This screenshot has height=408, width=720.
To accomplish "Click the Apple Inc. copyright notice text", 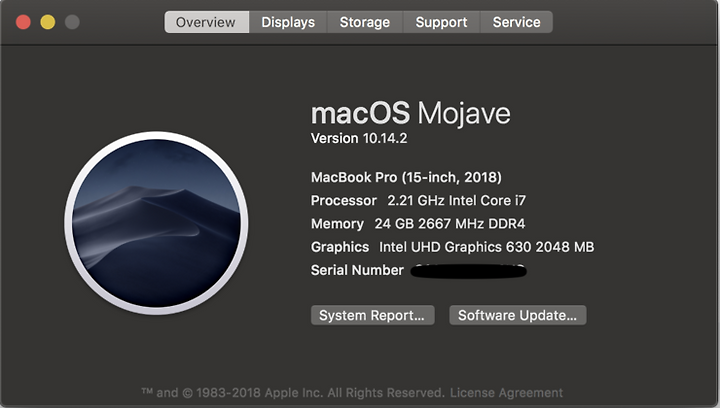I will [x=293, y=393].
